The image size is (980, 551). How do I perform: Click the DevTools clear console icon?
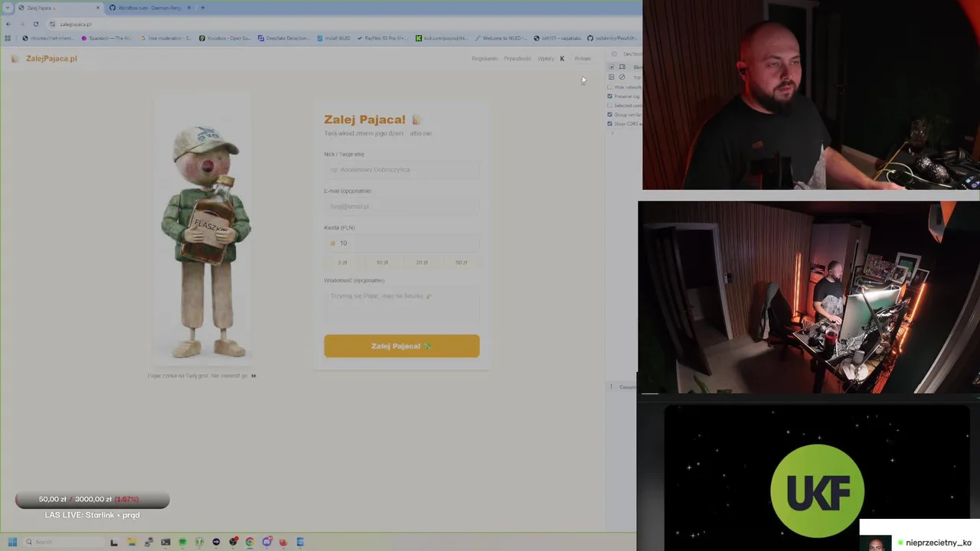pos(622,77)
